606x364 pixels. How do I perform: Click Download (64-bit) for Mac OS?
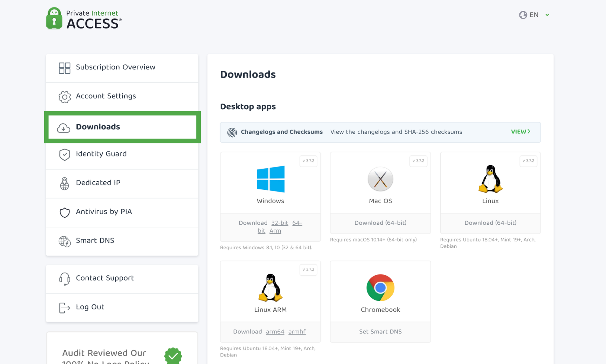click(x=380, y=223)
